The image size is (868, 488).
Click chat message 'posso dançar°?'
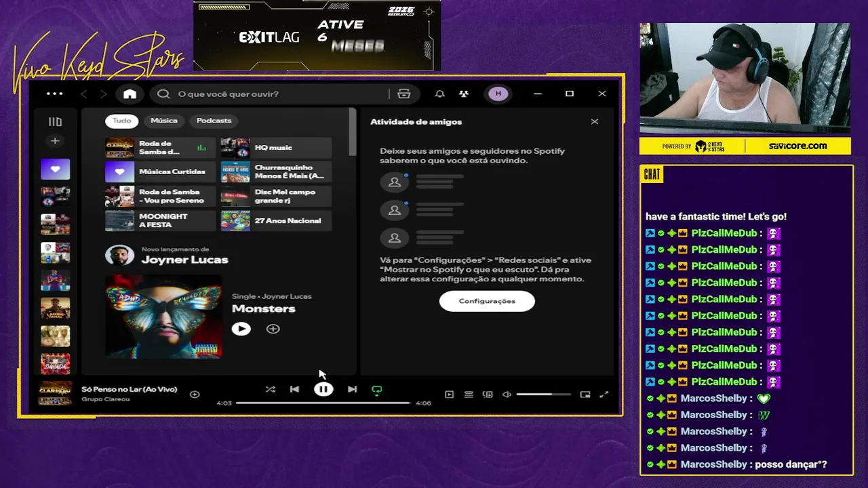click(791, 464)
